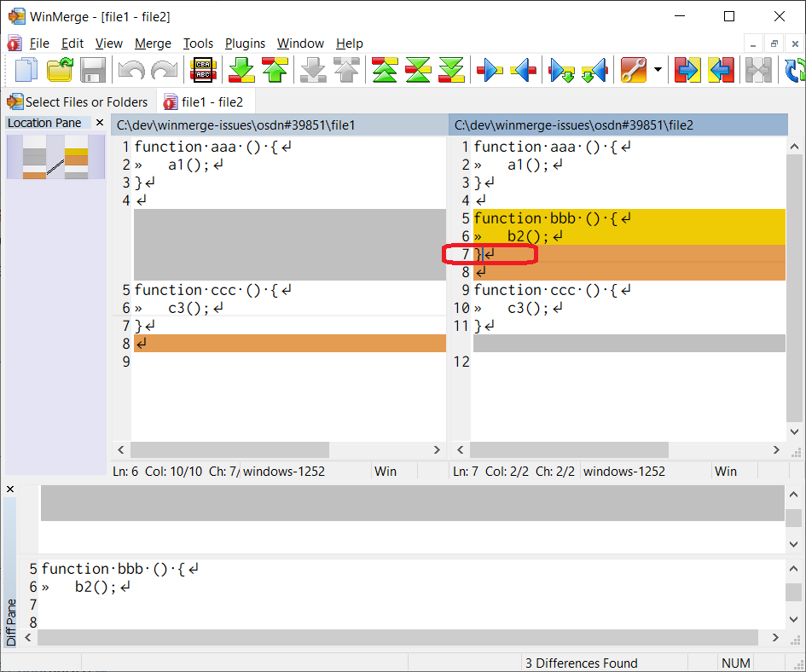Copy difference to right pane arrow icon
This screenshot has width=806, height=672.
pyautogui.click(x=489, y=71)
